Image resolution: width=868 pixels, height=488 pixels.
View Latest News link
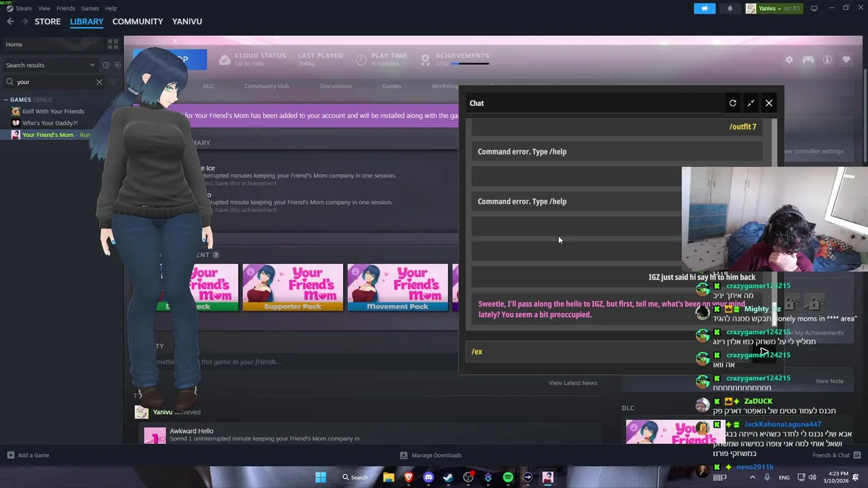point(573,383)
